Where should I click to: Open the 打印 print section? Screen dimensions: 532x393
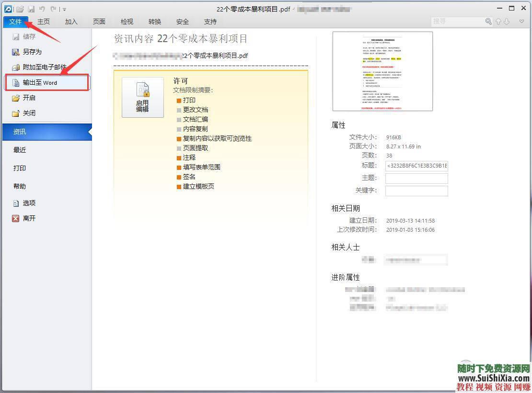click(x=20, y=168)
